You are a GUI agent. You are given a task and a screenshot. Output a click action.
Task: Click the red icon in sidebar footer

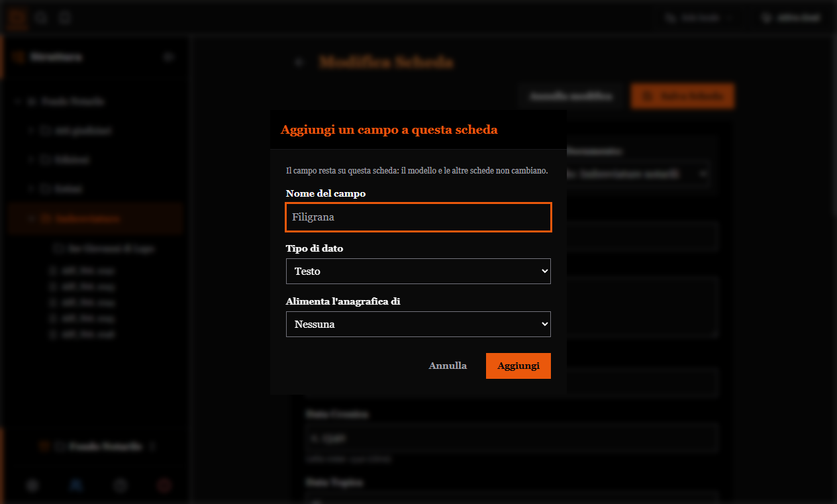pos(164,485)
